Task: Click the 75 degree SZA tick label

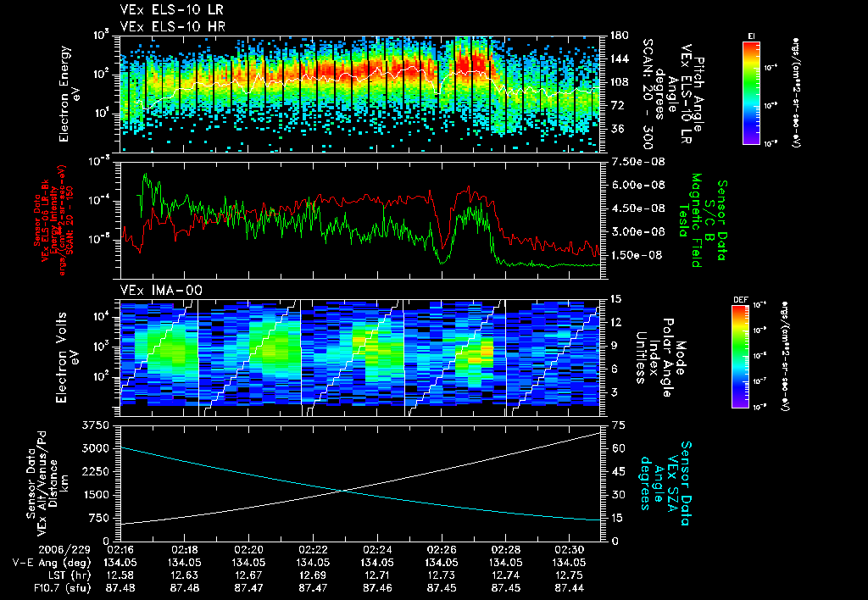Action: click(618, 425)
